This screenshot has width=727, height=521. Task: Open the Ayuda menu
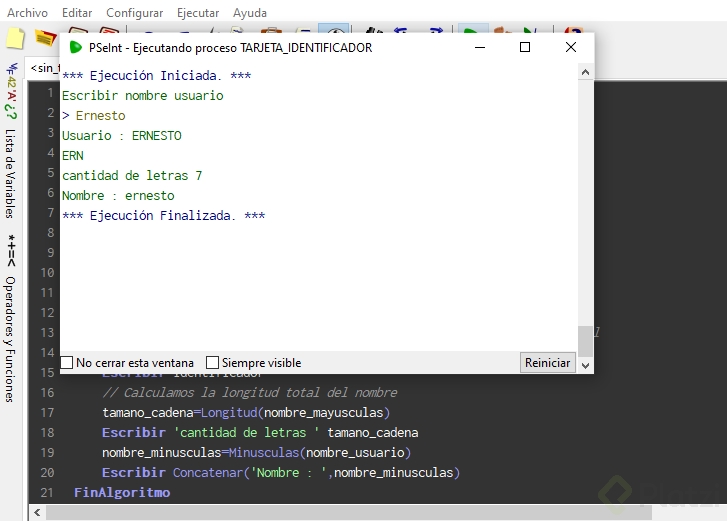pos(249,13)
